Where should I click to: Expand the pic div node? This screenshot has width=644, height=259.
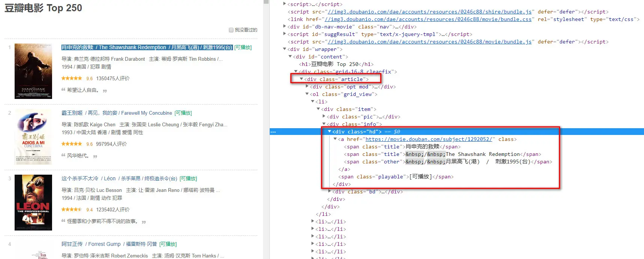point(324,117)
